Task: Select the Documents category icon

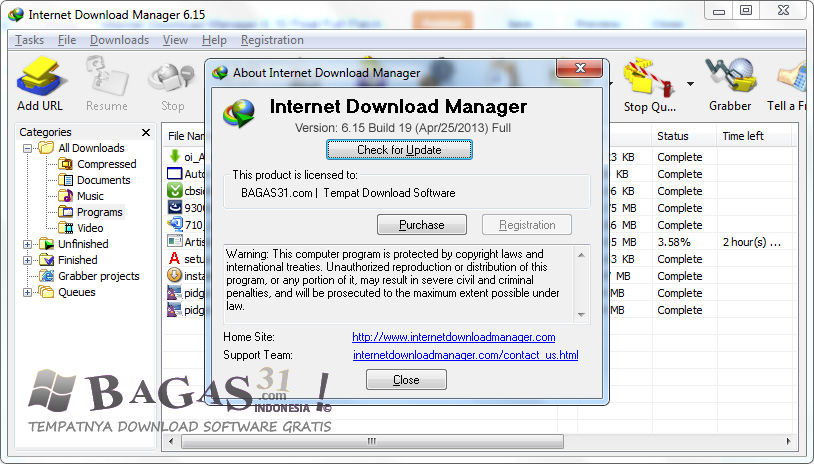Action: pos(65,180)
